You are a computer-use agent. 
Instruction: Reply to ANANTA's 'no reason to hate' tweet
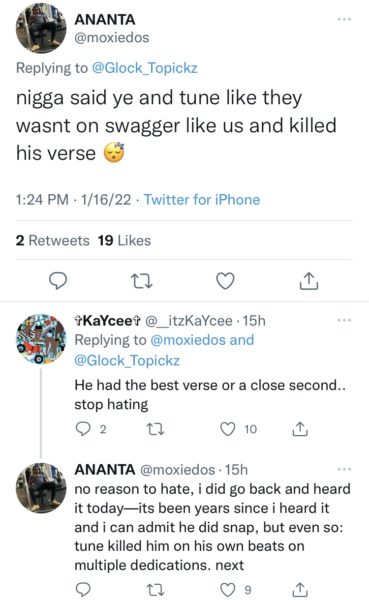[x=83, y=590]
